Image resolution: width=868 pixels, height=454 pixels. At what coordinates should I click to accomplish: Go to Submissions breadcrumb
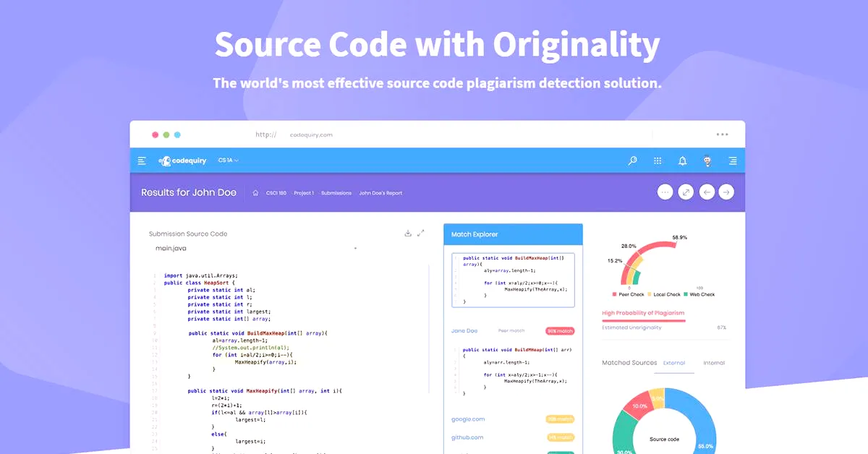click(x=336, y=193)
